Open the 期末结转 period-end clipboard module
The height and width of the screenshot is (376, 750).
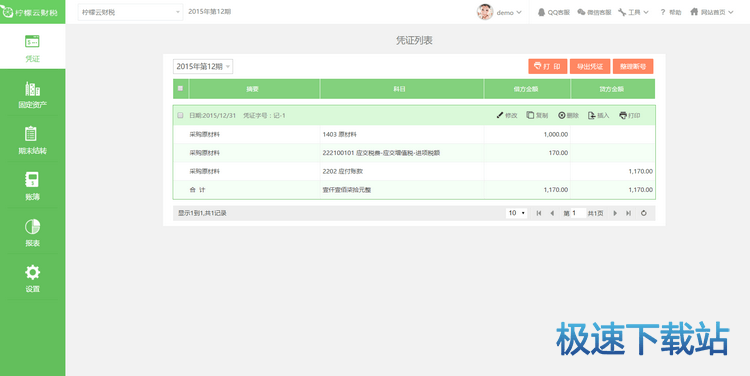coord(33,141)
